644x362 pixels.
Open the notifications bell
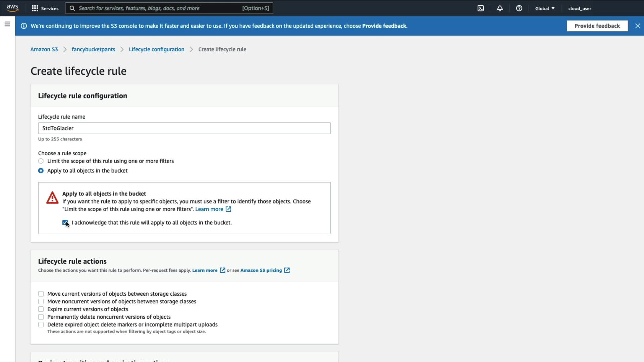(x=499, y=8)
